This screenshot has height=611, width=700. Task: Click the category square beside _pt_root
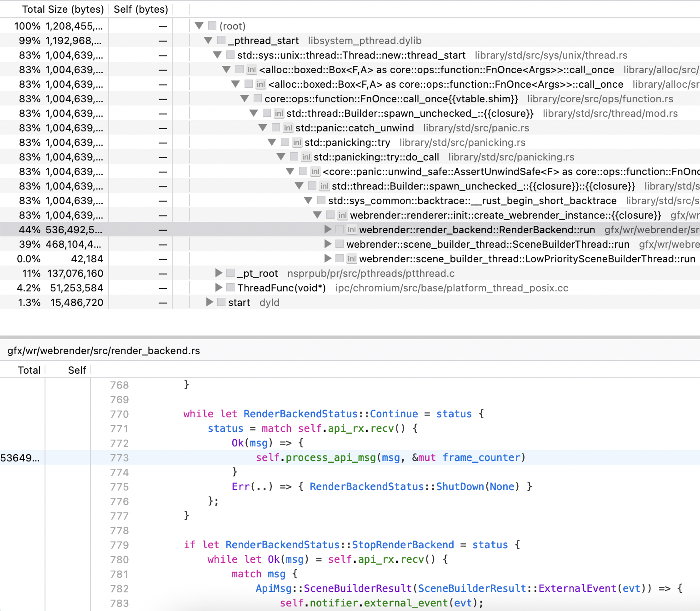click(x=230, y=273)
